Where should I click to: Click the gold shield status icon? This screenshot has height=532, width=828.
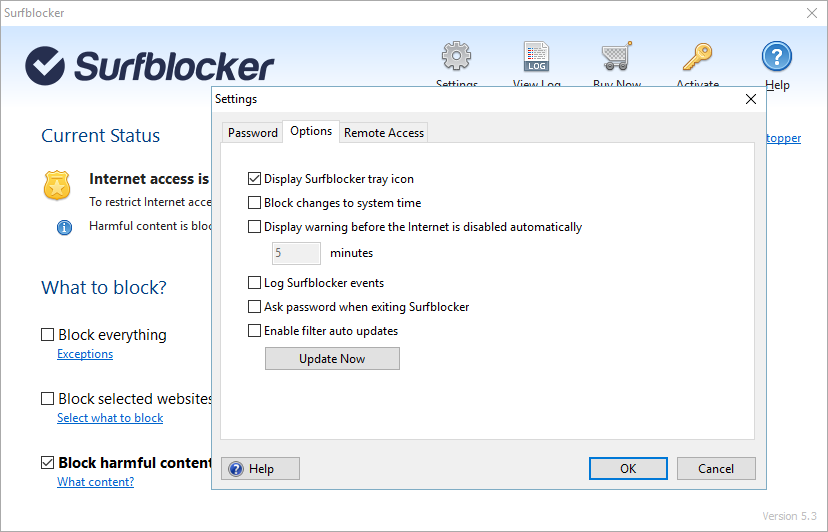57,185
